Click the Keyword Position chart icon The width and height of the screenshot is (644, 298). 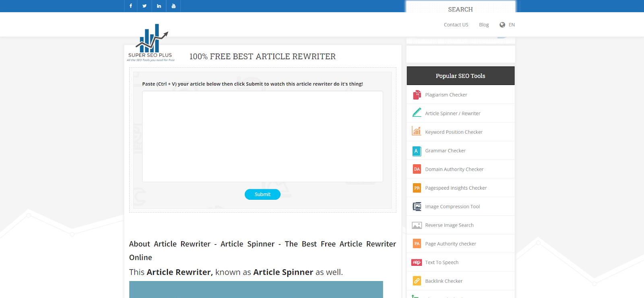coord(417,131)
